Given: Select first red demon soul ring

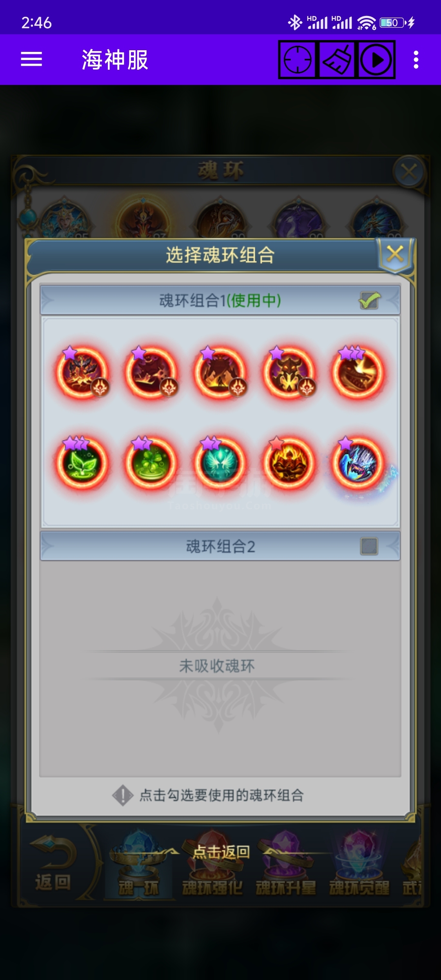Looking at the screenshot, I should click(82, 372).
